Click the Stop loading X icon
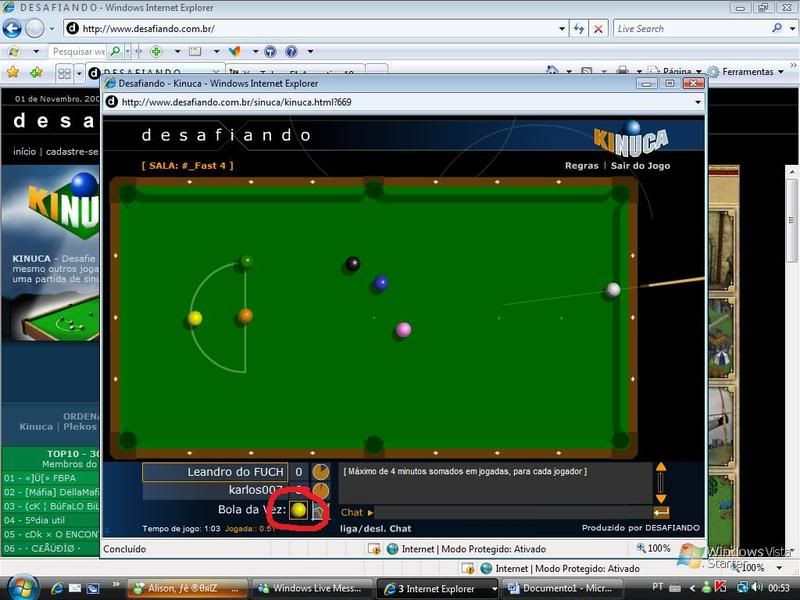The height and width of the screenshot is (600, 800). click(x=598, y=29)
